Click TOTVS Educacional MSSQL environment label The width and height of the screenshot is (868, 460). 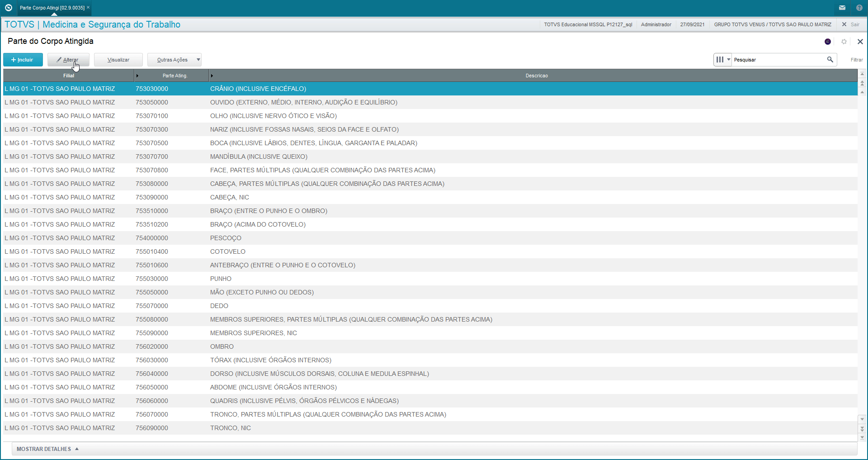click(588, 24)
